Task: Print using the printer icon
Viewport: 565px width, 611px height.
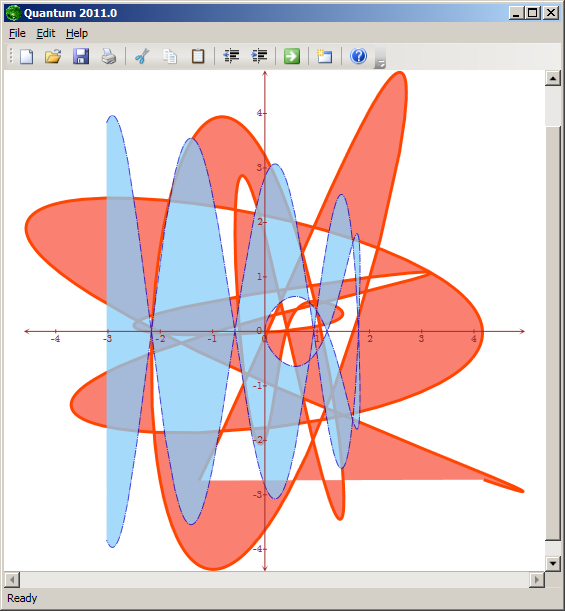Action: pos(109,56)
